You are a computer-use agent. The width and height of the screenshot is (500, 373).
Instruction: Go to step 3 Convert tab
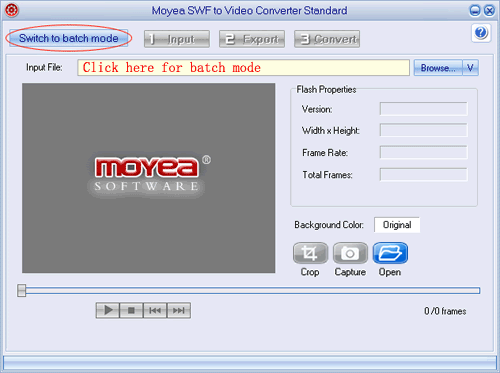pos(327,39)
